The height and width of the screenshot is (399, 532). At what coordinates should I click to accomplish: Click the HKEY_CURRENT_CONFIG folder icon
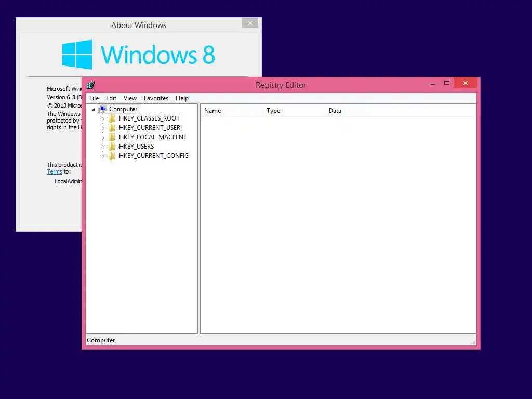112,156
